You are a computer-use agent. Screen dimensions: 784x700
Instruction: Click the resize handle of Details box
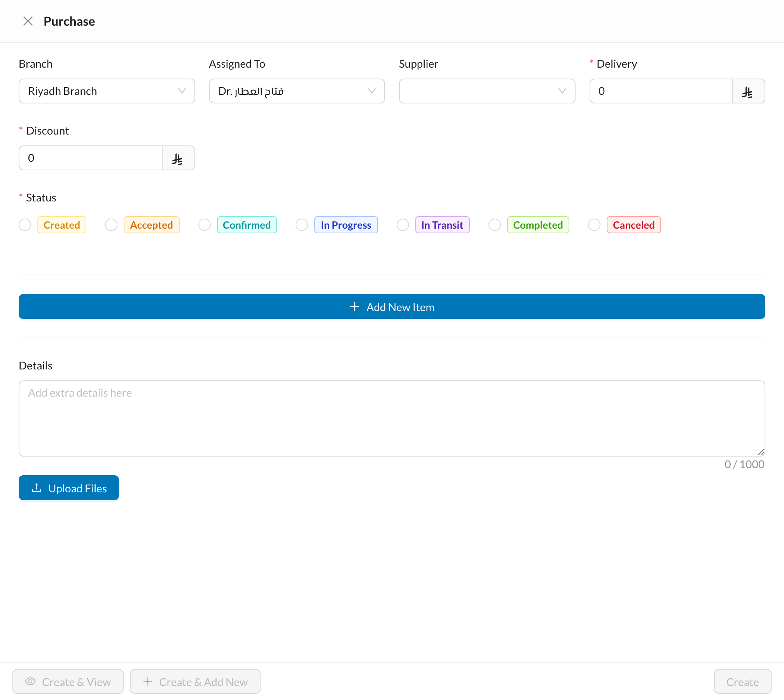(761, 452)
